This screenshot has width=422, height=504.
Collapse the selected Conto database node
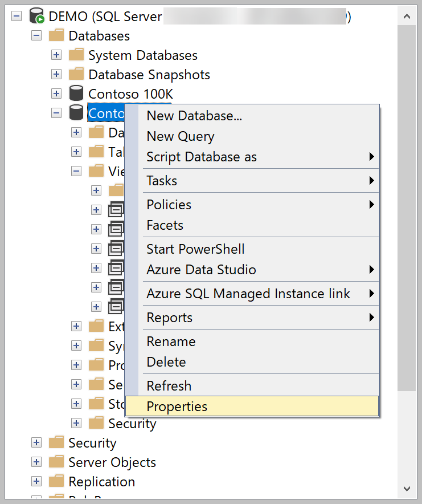pos(56,113)
